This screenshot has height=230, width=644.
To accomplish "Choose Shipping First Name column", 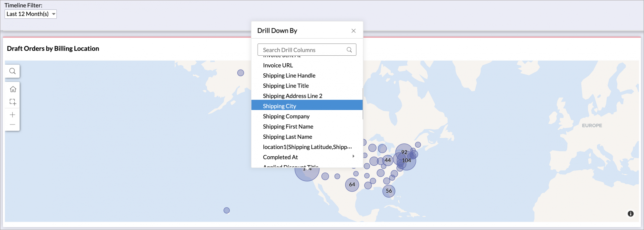I will (x=288, y=127).
